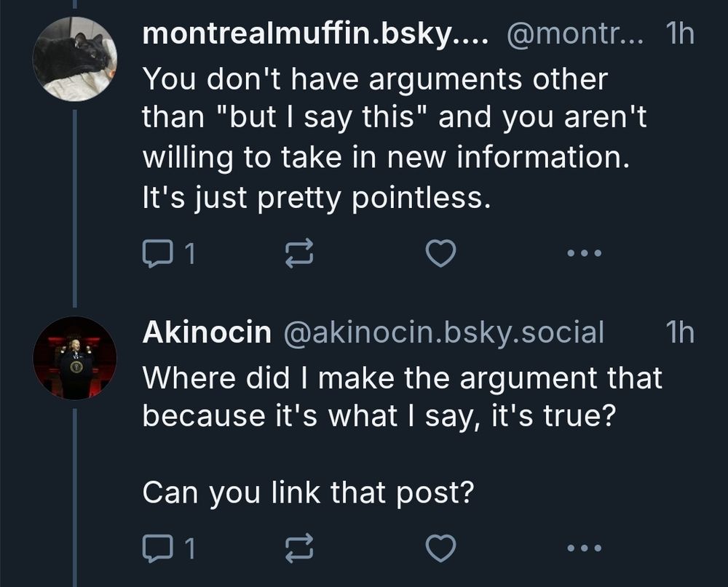Reply to Akinocin's post
This screenshot has width=728, height=587.
(154, 548)
